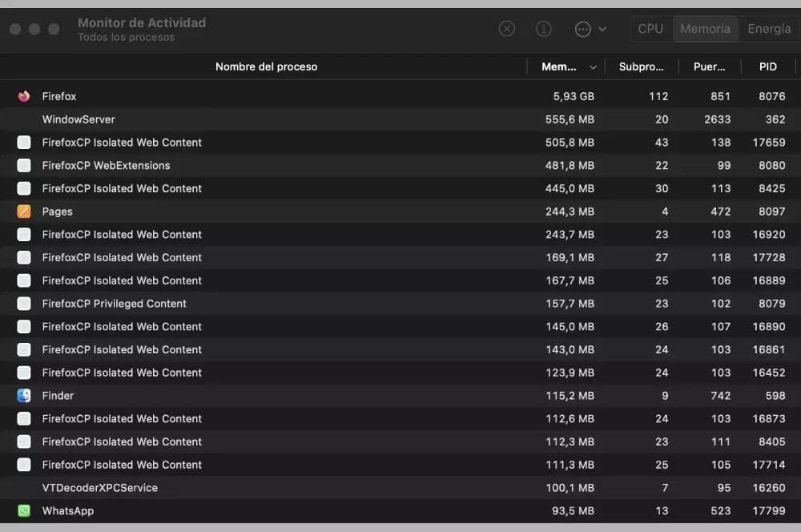Expand the chevron beside the ellipsis button
This screenshot has height=532, width=801.
[x=602, y=29]
